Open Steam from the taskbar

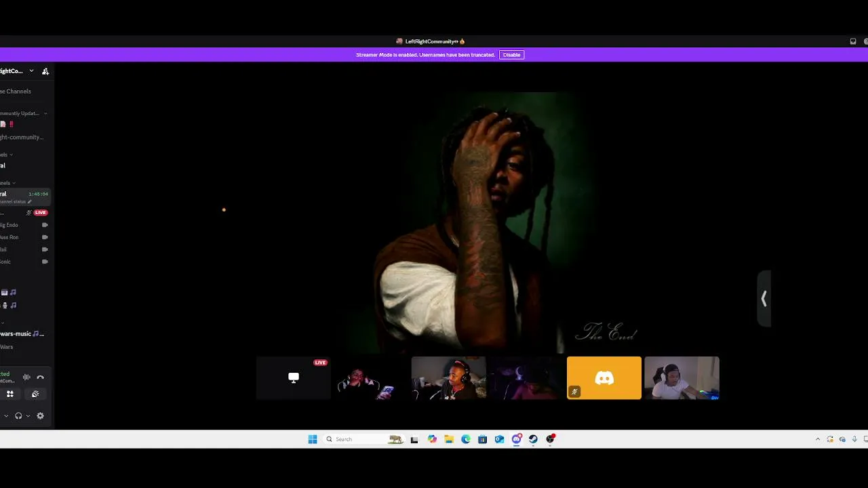tap(533, 439)
